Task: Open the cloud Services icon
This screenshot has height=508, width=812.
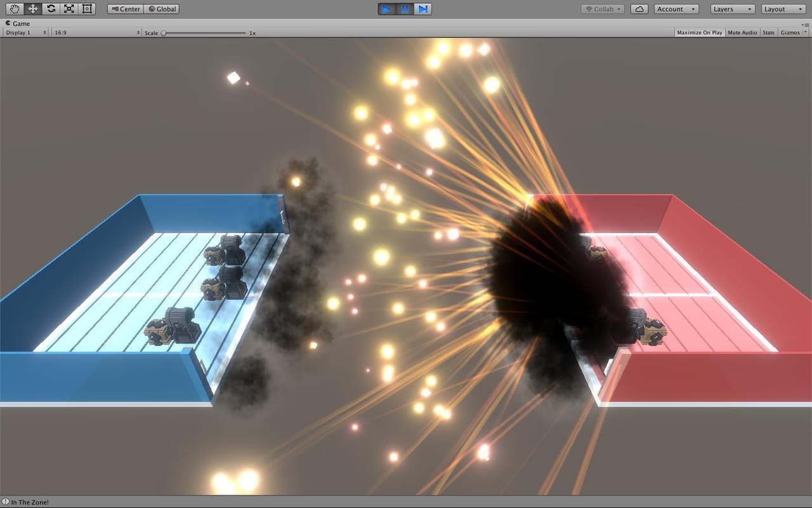Action: pyautogui.click(x=640, y=9)
